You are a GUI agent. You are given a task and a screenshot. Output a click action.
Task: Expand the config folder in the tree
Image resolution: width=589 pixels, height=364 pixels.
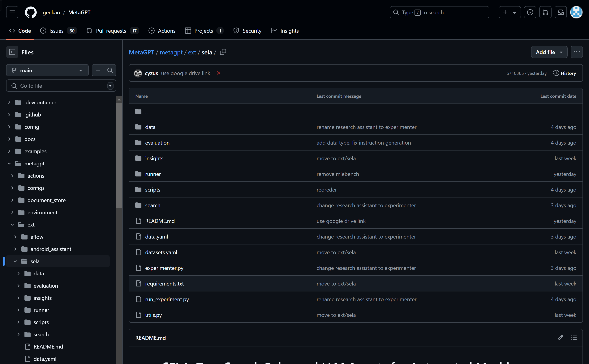point(9,127)
